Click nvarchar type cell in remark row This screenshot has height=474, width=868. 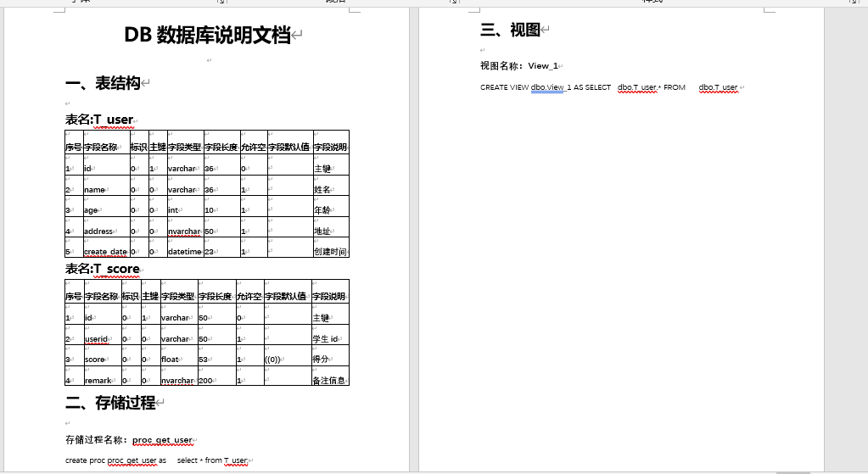point(179,376)
